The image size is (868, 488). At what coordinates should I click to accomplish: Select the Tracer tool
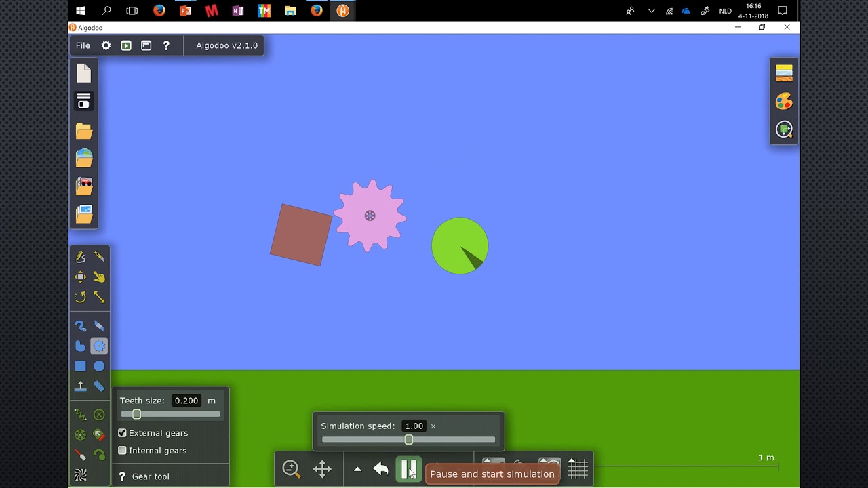99,455
